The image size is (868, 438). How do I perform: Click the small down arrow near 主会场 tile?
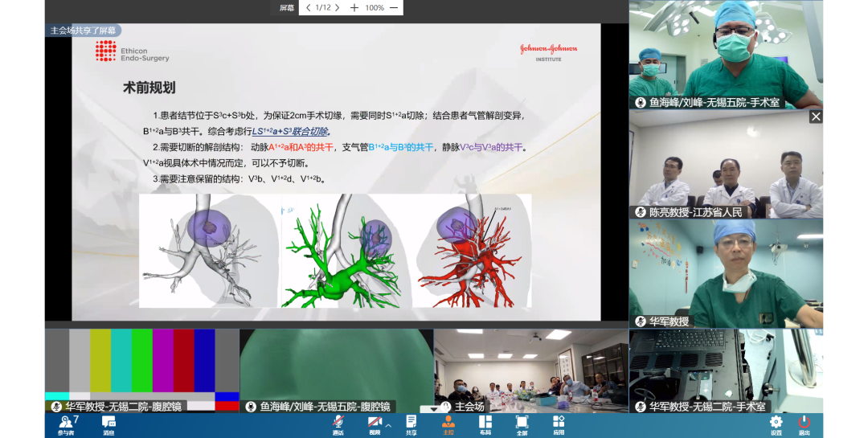pos(433,408)
